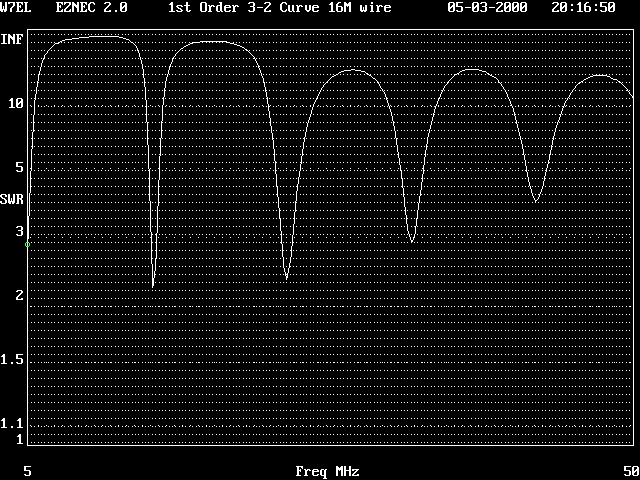Click the SWR axis title text
The image size is (640, 480).
(x=12, y=200)
